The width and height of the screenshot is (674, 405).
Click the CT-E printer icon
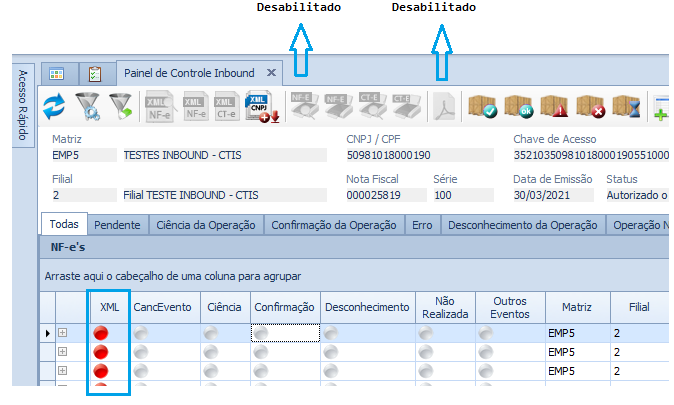pyautogui.click(x=406, y=105)
